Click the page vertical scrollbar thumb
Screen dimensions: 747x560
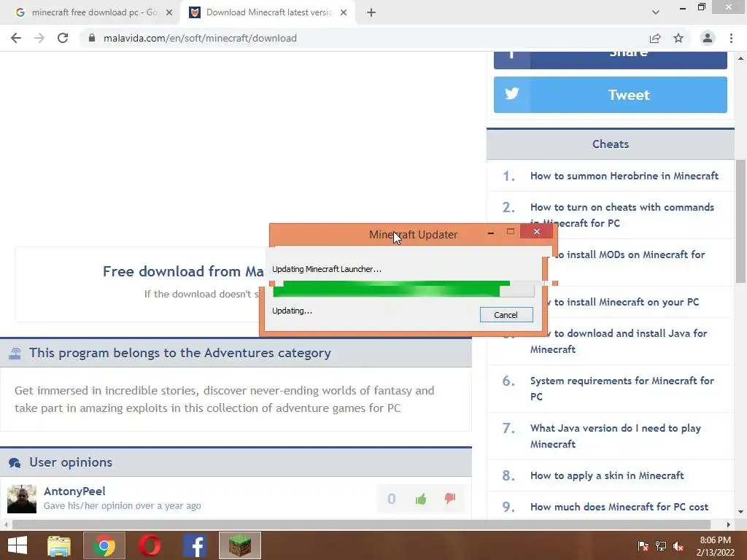point(741,222)
